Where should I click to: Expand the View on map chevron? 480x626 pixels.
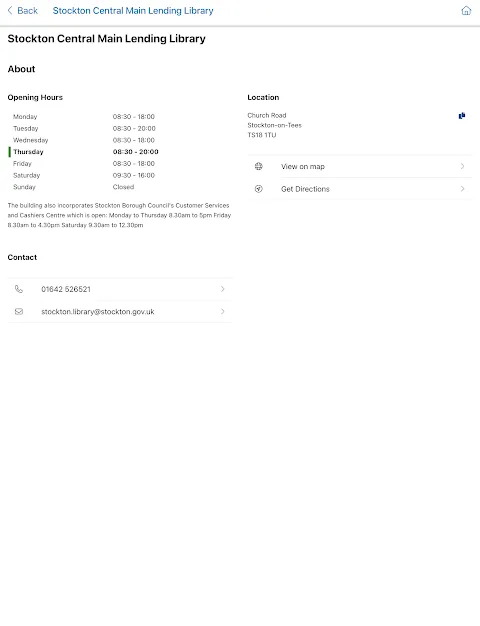pos(462,166)
